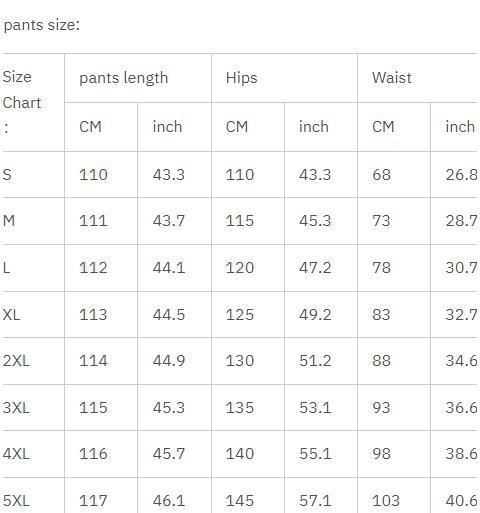
Task: Select the 2XL size row label
Action: coord(16,361)
